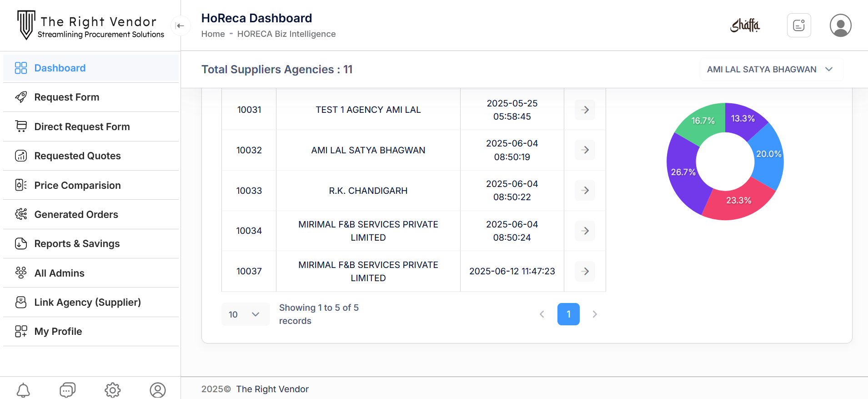
Task: Select TEST 1 AGENCY AMI LAL cell
Action: 368,110
